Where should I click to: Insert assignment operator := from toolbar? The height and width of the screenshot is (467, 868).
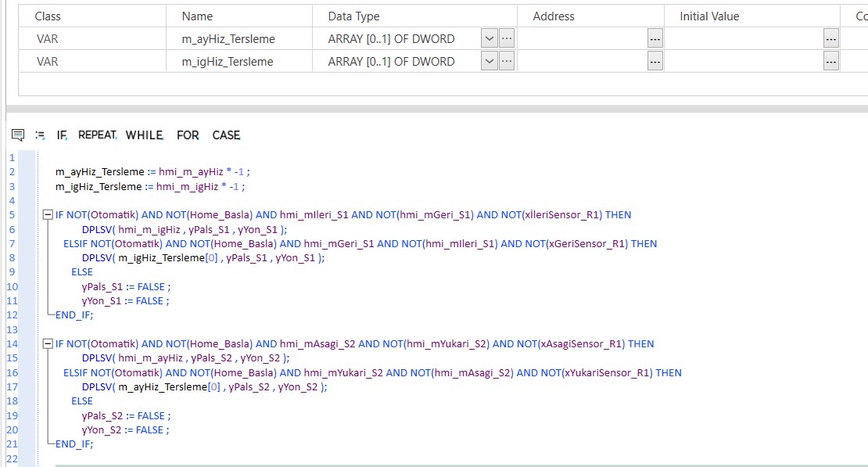coord(40,135)
